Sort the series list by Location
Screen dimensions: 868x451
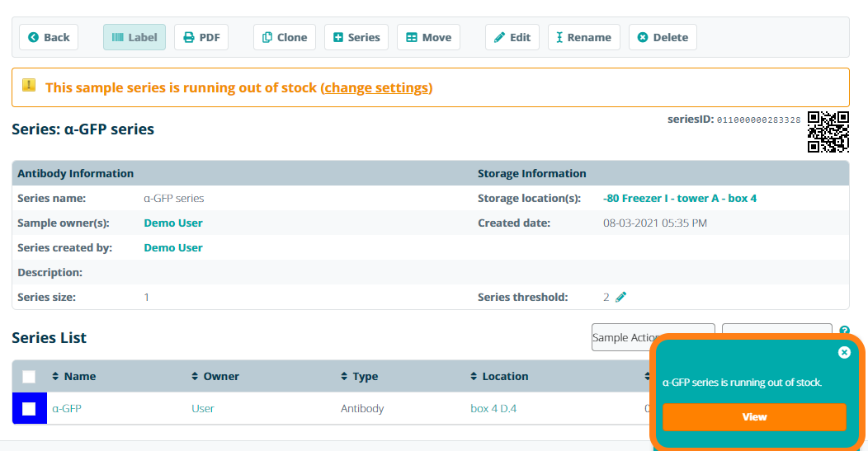coord(504,376)
